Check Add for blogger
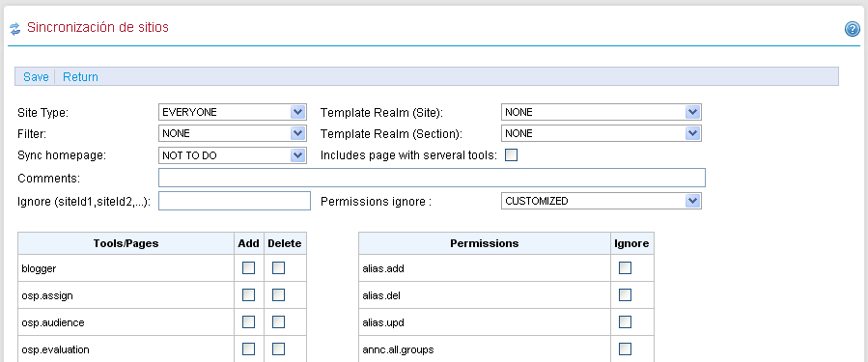The height and width of the screenshot is (362, 868). [x=248, y=268]
